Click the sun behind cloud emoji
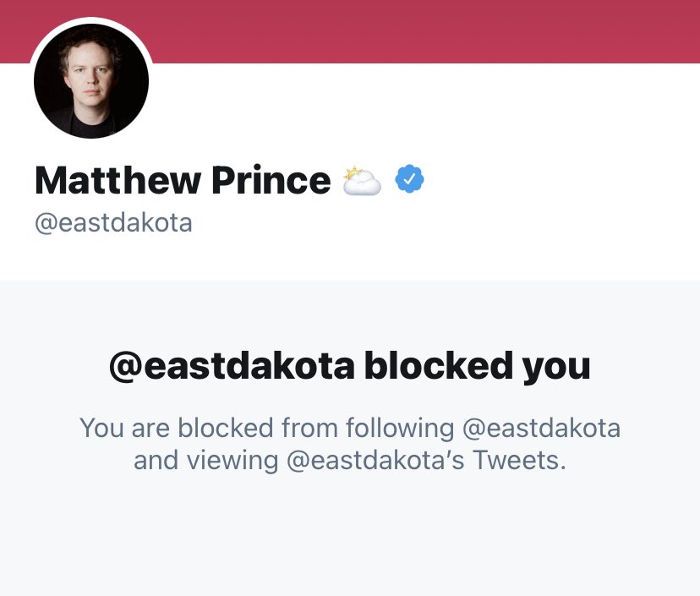Image resolution: width=700 pixels, height=596 pixels. [x=362, y=180]
